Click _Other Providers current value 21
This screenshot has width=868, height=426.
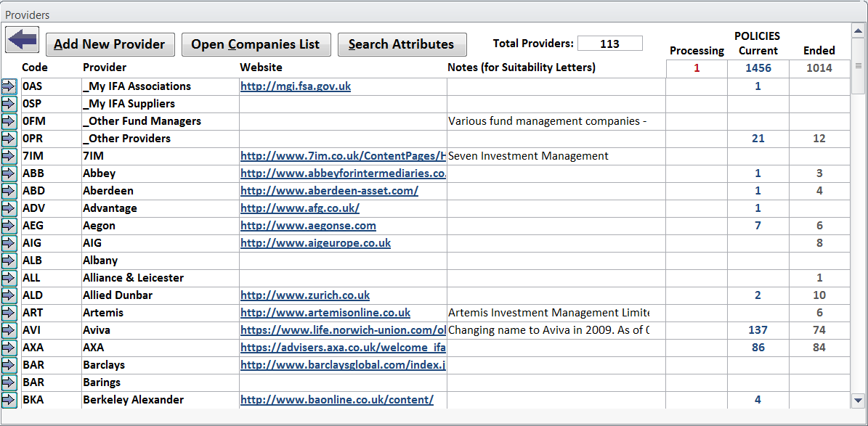click(758, 139)
